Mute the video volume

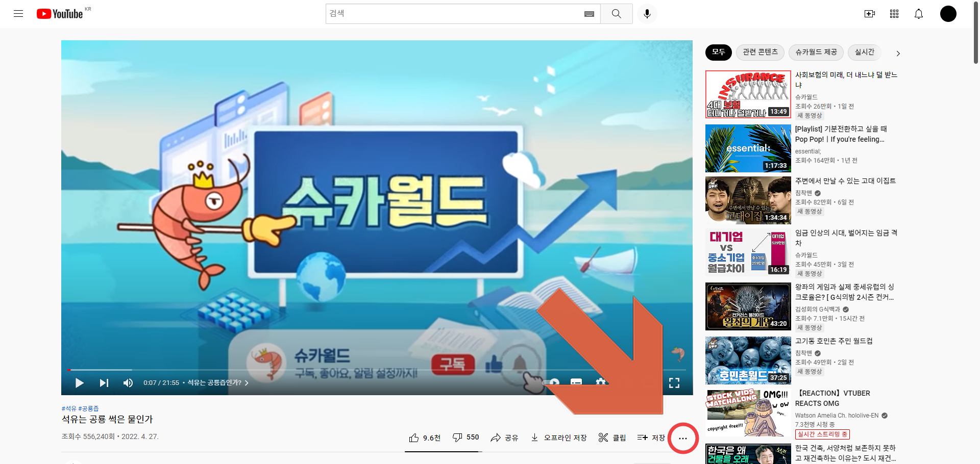[128, 383]
